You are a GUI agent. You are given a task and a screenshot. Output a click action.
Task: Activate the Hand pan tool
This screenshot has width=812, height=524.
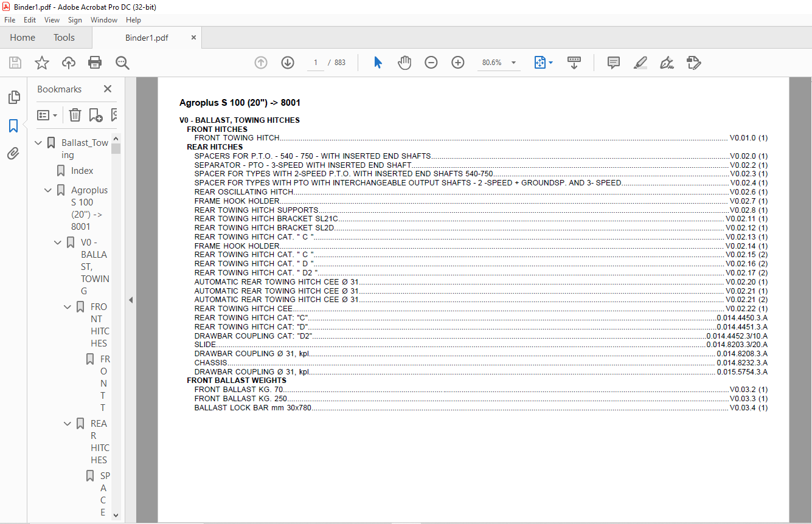404,63
